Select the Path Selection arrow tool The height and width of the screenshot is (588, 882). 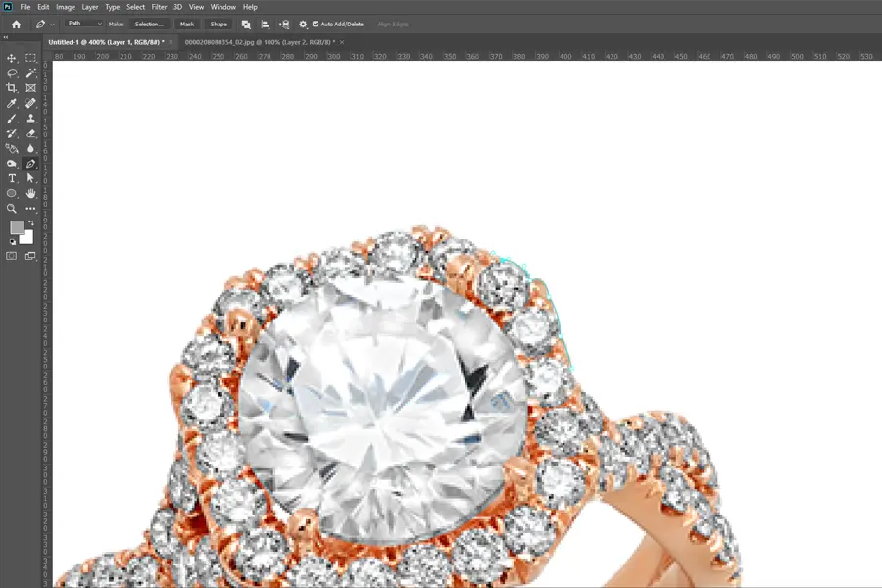(x=31, y=178)
